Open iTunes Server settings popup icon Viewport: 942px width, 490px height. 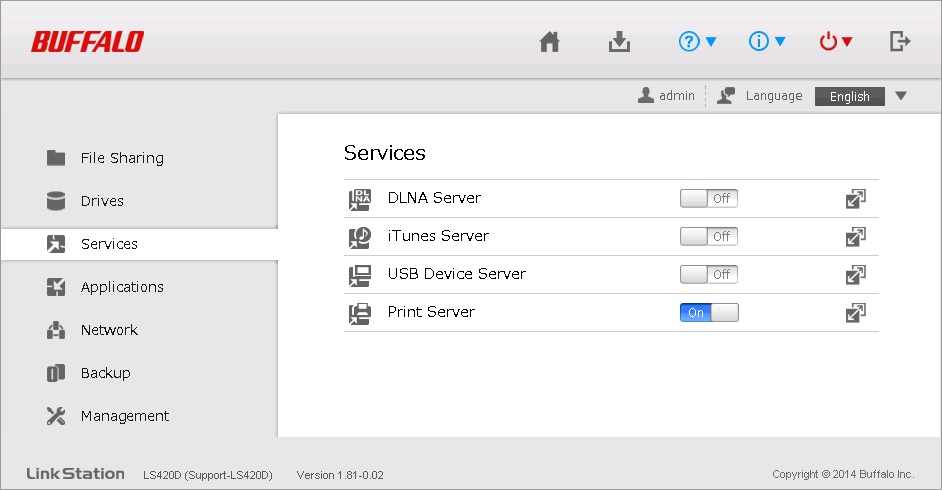855,237
